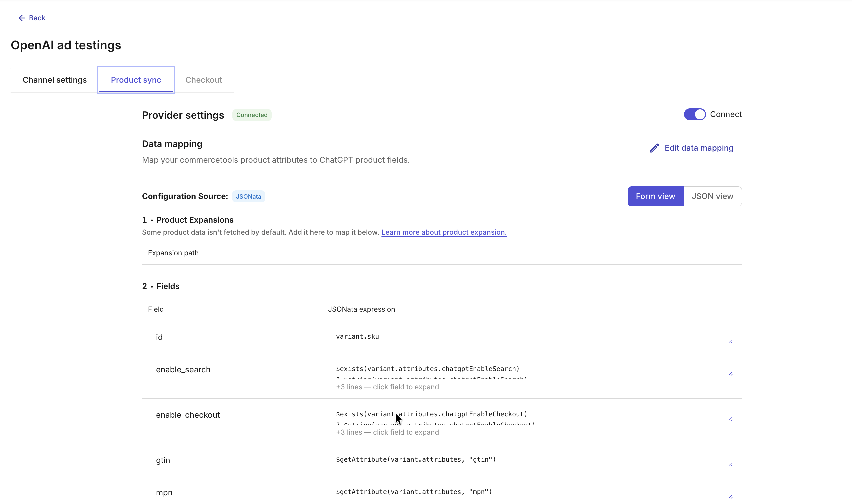Image resolution: width=852 pixels, height=504 pixels.
Task: Toggle the Connect switch off
Action: point(694,114)
